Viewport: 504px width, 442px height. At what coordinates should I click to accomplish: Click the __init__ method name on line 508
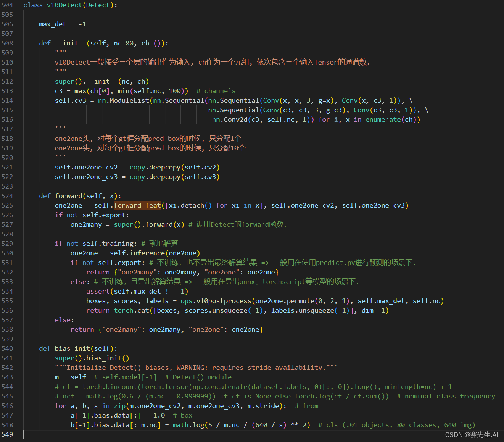(x=71, y=43)
